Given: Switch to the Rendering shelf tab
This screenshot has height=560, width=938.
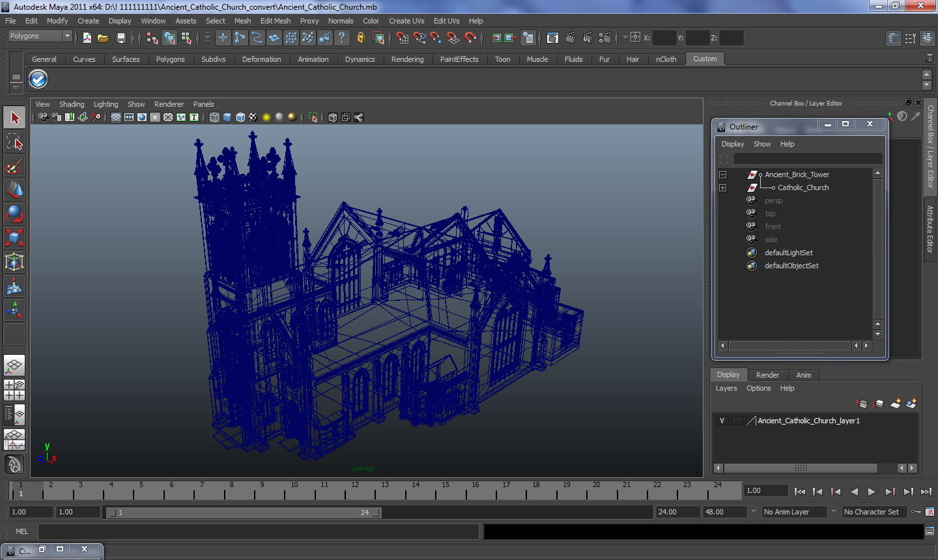Looking at the screenshot, I should tap(407, 59).
